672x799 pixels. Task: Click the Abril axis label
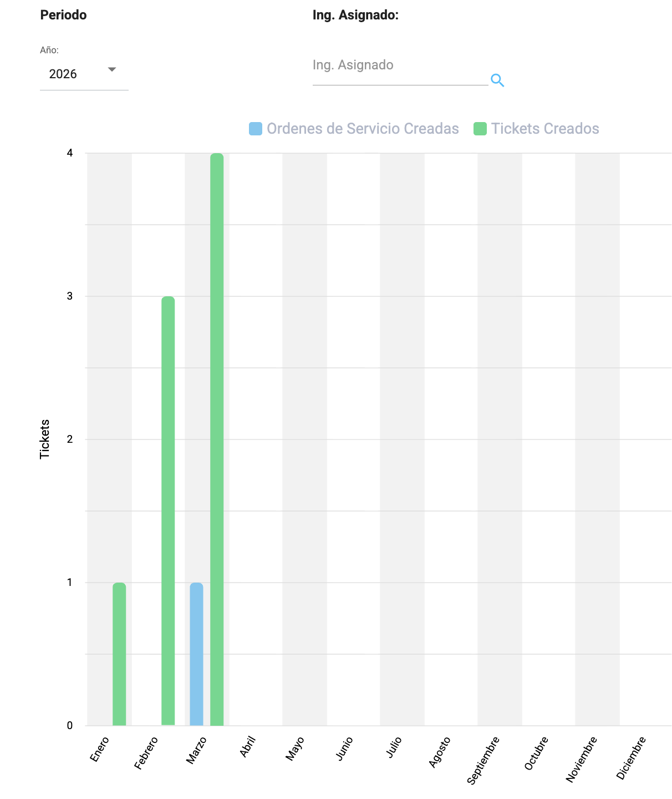coord(247,747)
